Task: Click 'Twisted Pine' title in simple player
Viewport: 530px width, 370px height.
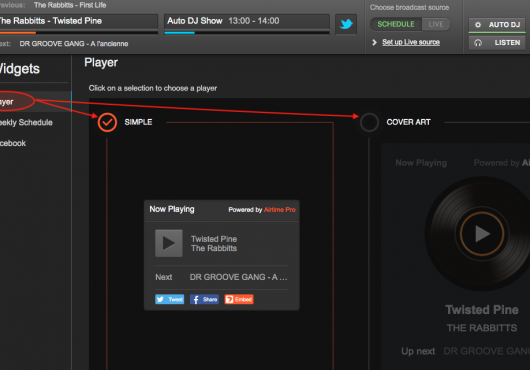Action: click(214, 239)
